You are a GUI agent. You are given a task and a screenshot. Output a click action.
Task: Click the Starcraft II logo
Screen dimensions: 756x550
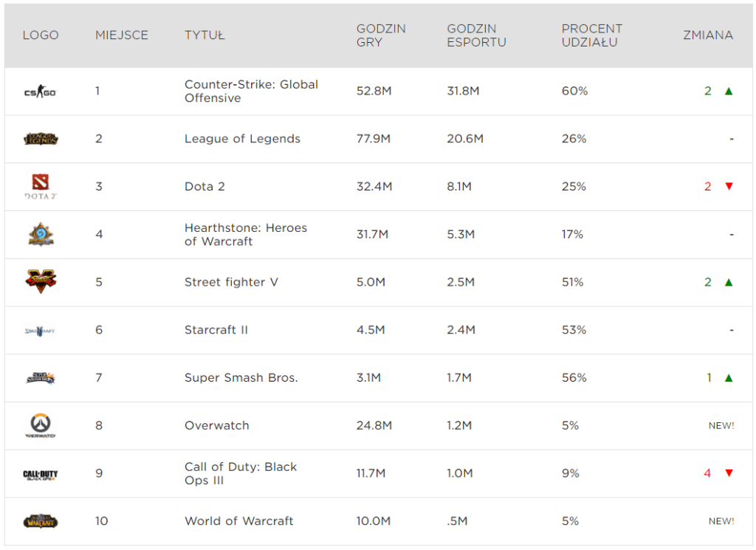(40, 331)
